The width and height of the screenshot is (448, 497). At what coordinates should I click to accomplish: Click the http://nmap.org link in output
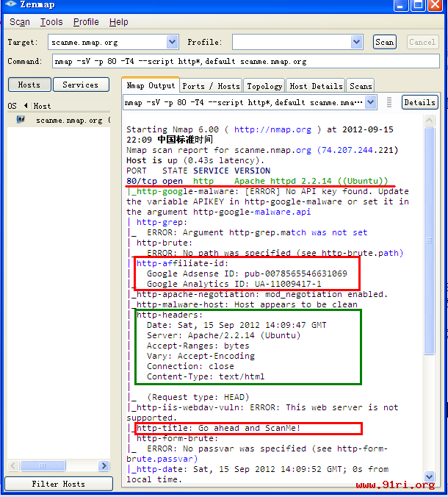point(272,129)
